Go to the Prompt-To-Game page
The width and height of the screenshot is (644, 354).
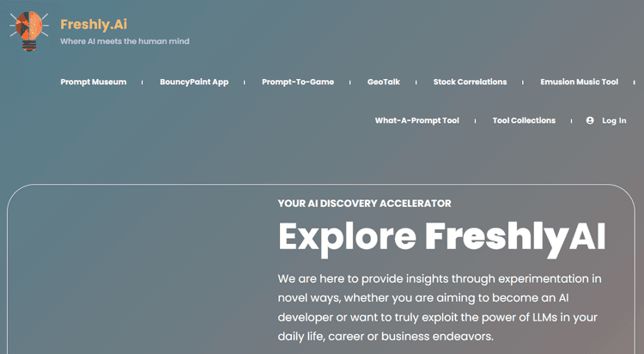click(x=298, y=82)
